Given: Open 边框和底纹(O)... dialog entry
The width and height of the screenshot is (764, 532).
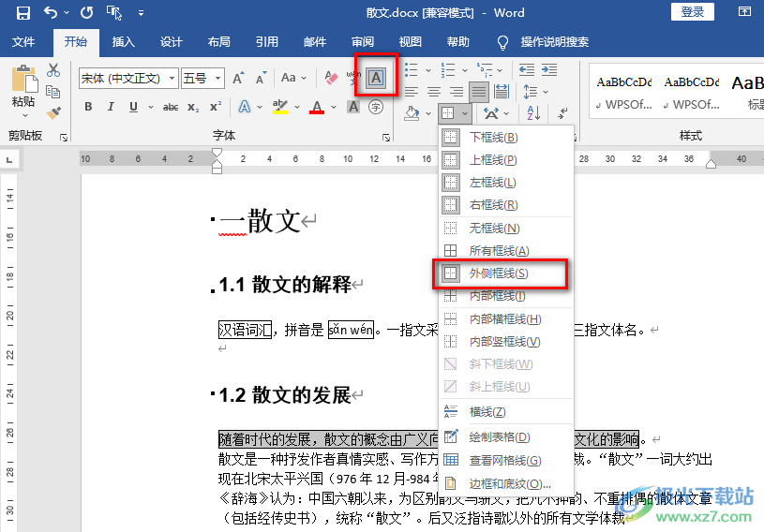Looking at the screenshot, I should pos(506,484).
